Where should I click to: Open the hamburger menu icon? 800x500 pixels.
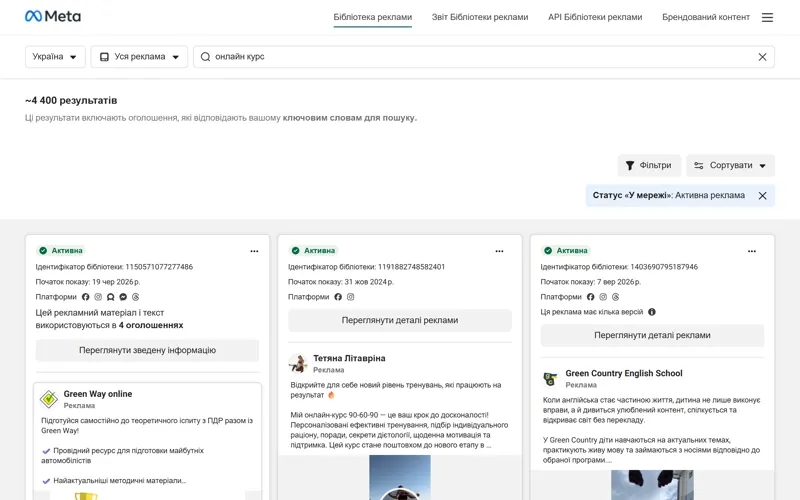pos(767,17)
